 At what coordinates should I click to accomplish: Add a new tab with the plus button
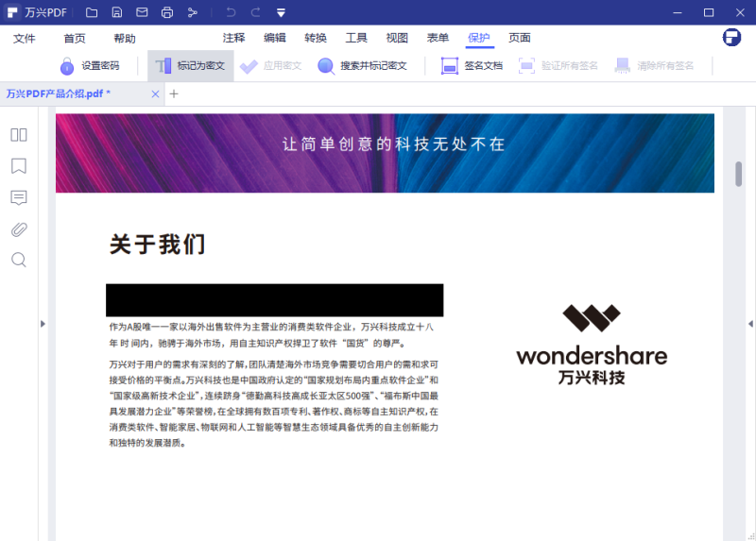(174, 93)
